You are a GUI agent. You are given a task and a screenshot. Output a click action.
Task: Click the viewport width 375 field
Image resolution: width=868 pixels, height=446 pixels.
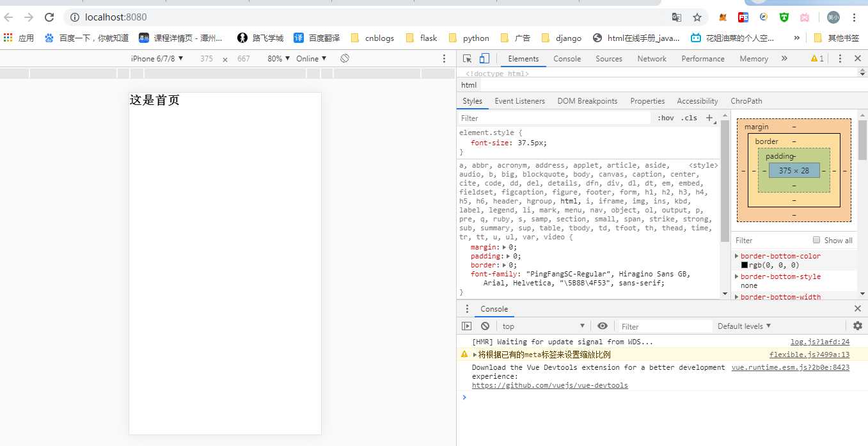(x=206, y=58)
